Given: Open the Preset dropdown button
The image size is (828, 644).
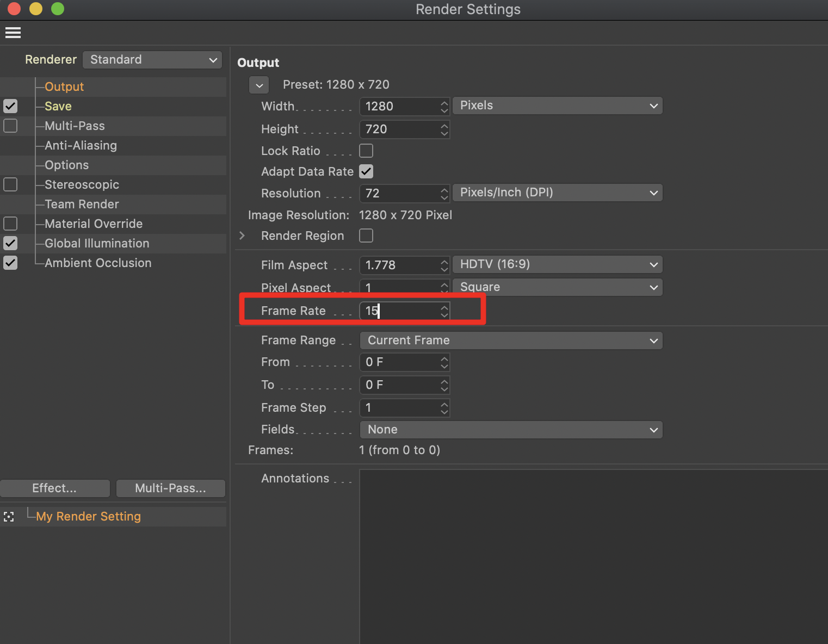Looking at the screenshot, I should pyautogui.click(x=259, y=85).
